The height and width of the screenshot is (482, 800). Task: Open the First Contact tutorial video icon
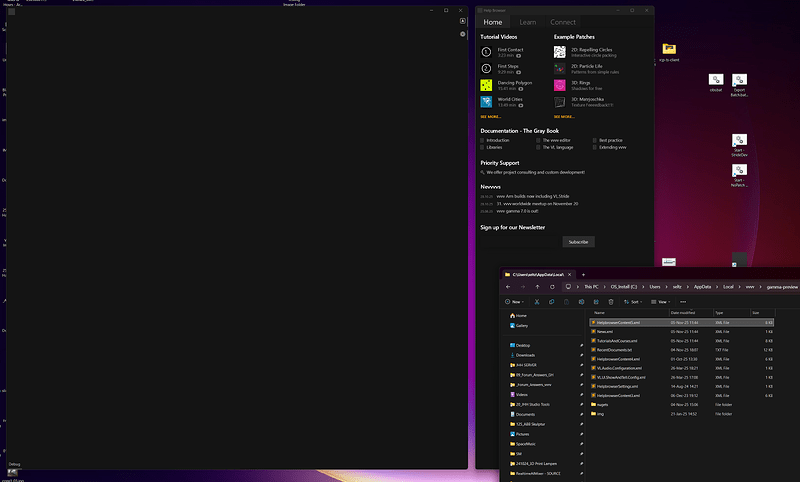pyautogui.click(x=486, y=51)
